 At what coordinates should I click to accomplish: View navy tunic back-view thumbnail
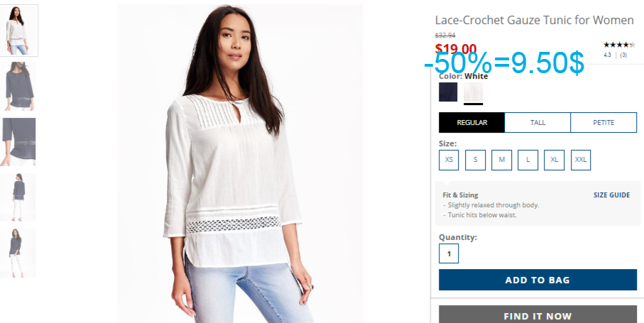coord(19,197)
